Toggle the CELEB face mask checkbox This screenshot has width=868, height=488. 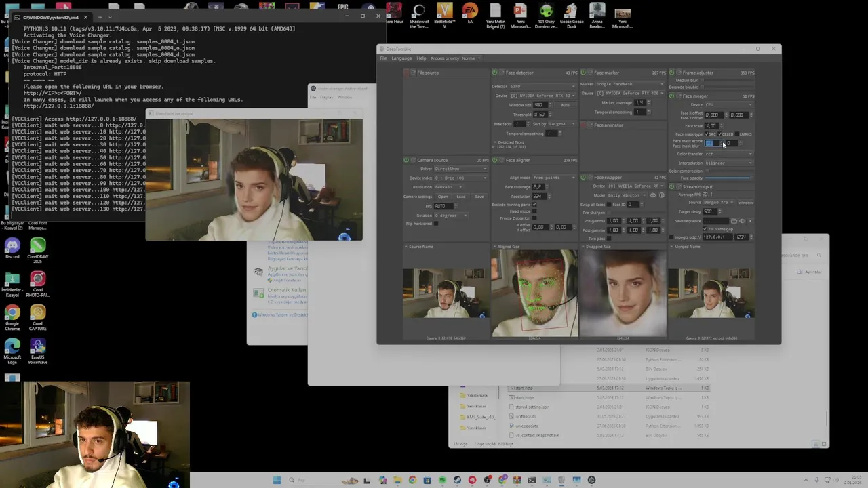(719, 134)
